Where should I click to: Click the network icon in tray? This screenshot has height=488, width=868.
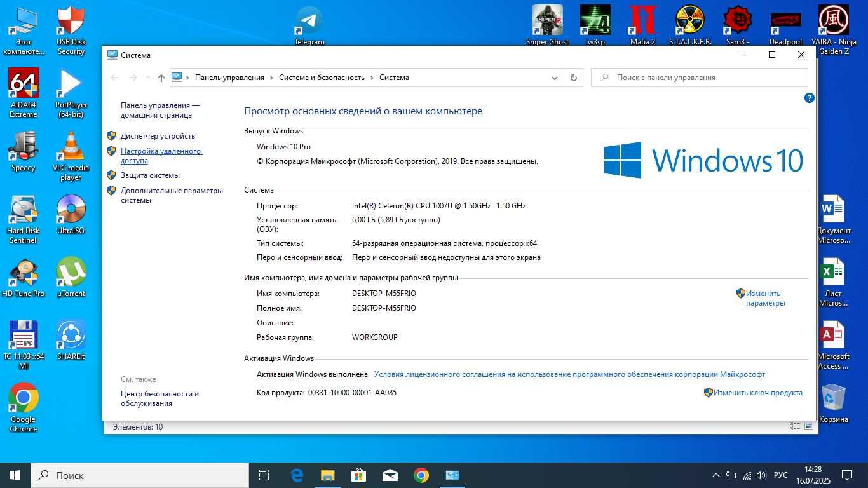[x=747, y=475]
